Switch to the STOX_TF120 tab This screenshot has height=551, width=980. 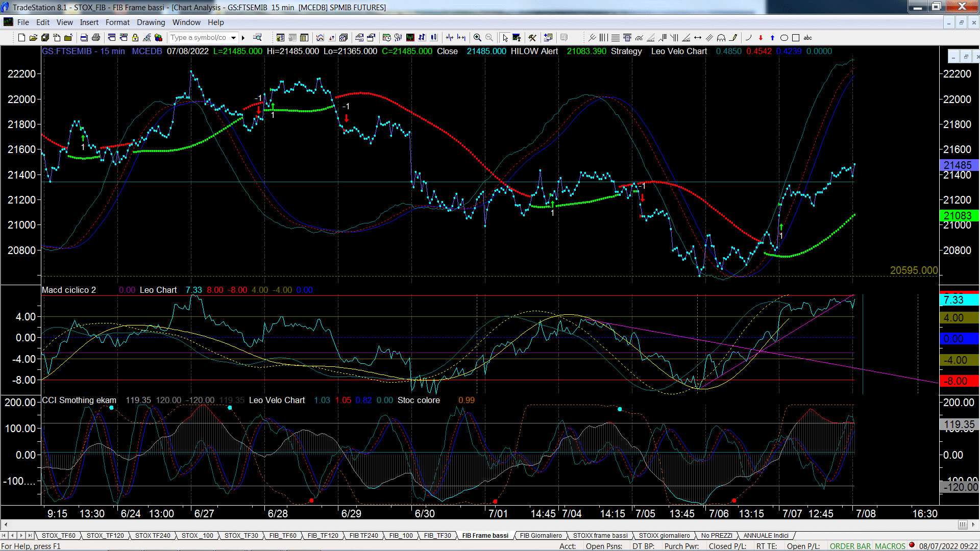(105, 535)
